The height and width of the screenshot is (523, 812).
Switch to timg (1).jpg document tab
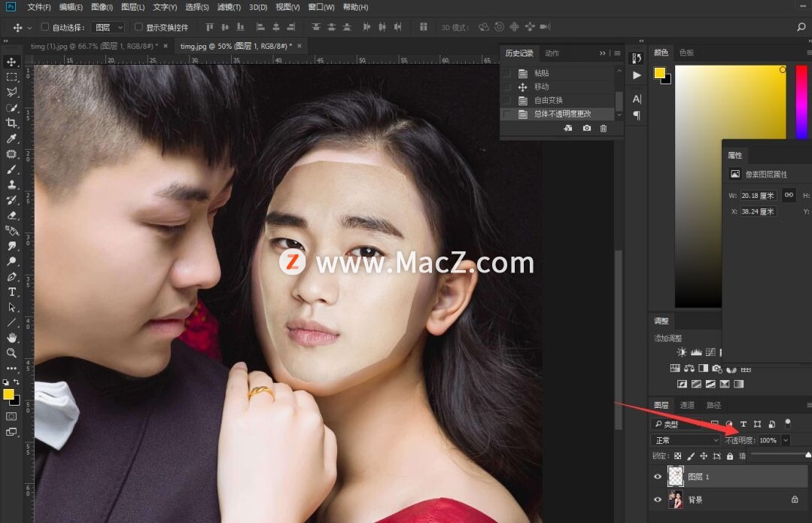tap(94, 46)
